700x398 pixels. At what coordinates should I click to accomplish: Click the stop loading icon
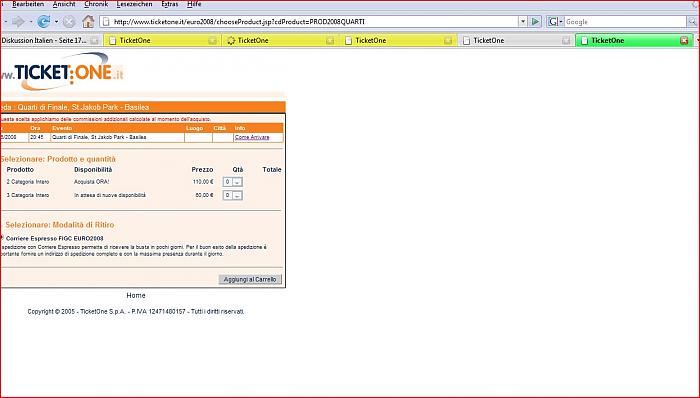point(69,21)
